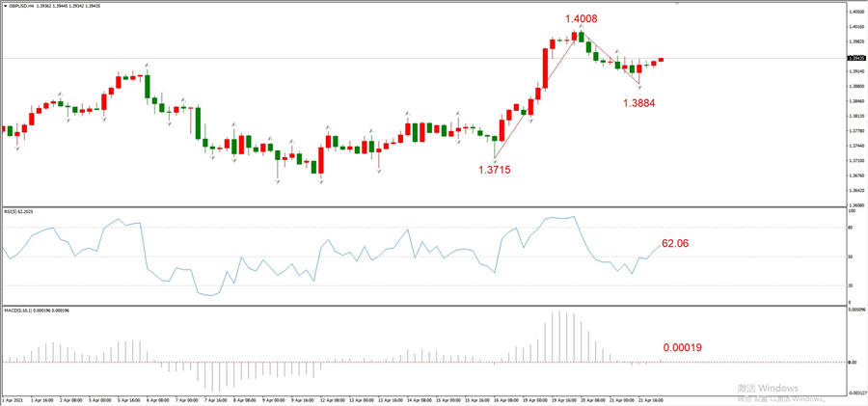This screenshot has height=406, width=868.
Task: Click the 1.3715 swing low label
Action: pos(495,170)
